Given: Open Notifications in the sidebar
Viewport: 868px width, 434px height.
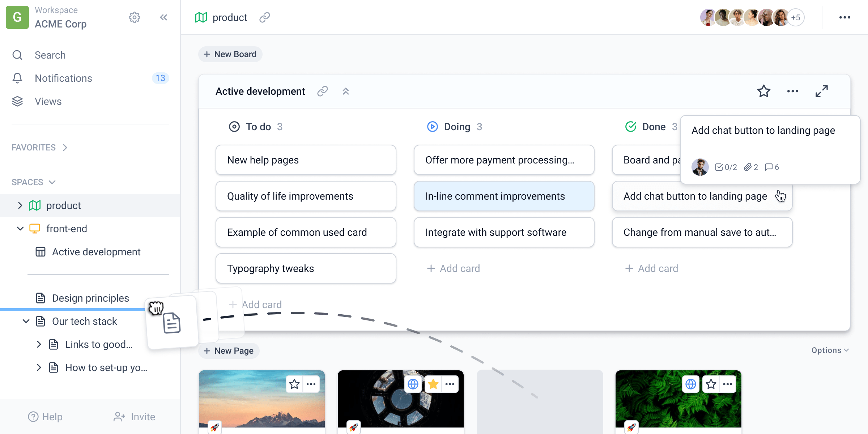Looking at the screenshot, I should 63,78.
